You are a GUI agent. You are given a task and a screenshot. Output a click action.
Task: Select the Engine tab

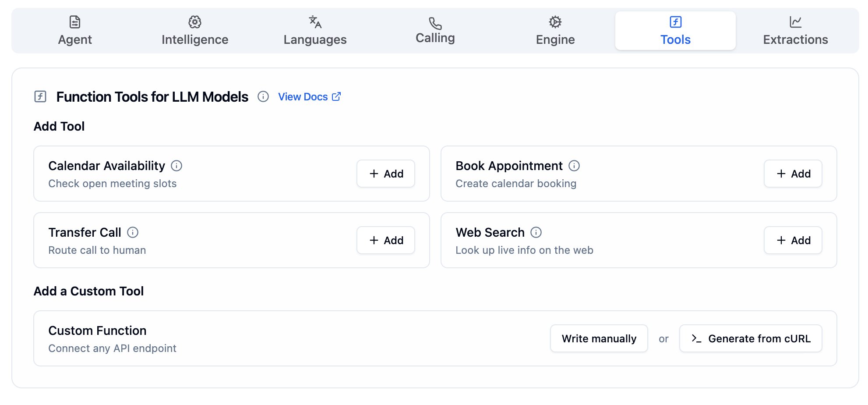click(x=555, y=31)
